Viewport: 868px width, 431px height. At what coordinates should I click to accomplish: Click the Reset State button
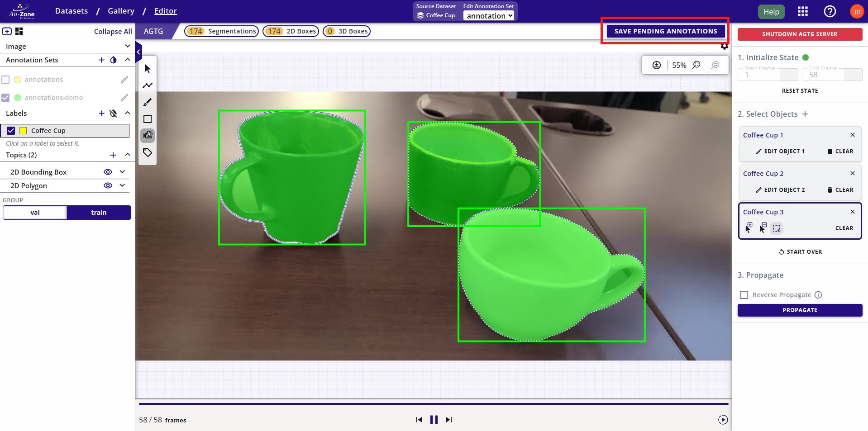[x=800, y=91]
